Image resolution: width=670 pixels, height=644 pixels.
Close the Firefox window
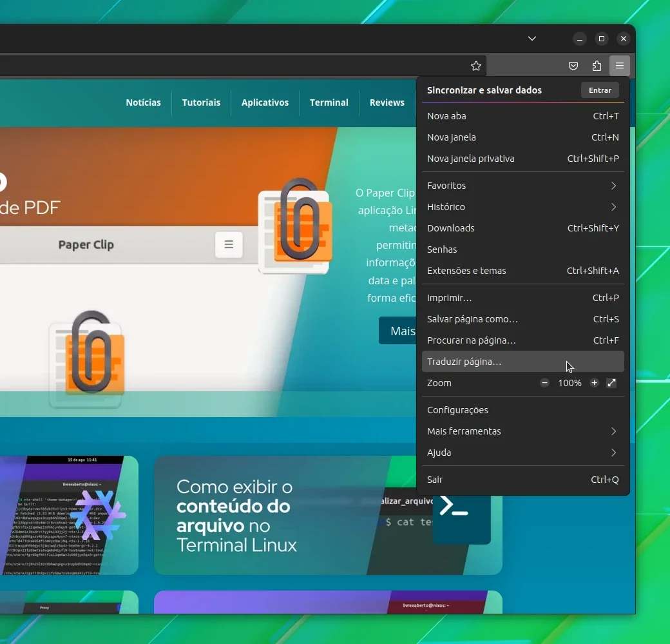[x=624, y=39]
